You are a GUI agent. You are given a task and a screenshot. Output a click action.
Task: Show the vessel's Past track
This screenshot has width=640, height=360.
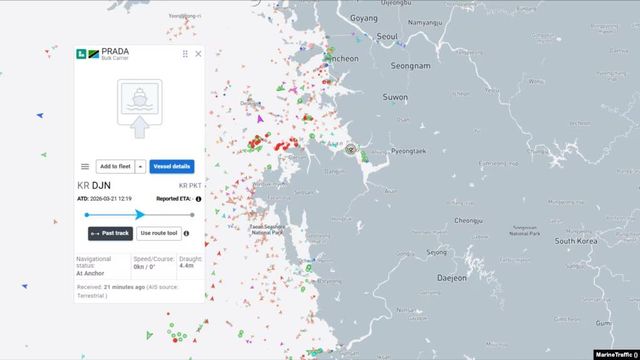110,233
